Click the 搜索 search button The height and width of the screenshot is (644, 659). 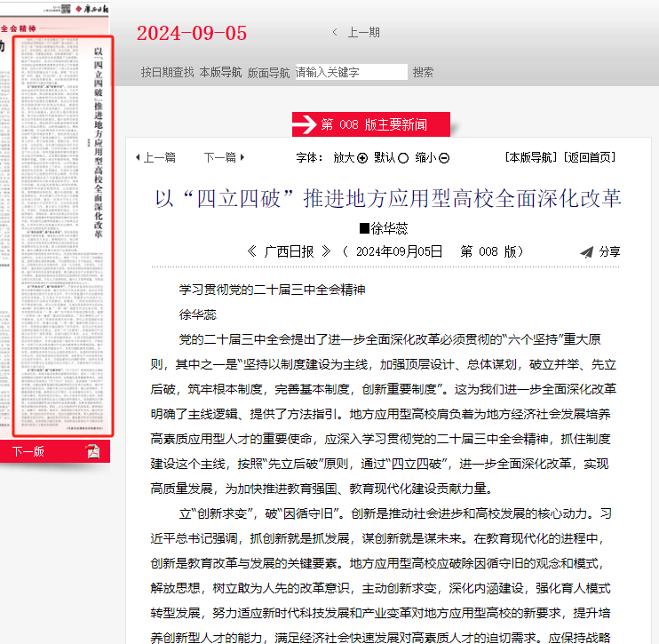click(424, 73)
